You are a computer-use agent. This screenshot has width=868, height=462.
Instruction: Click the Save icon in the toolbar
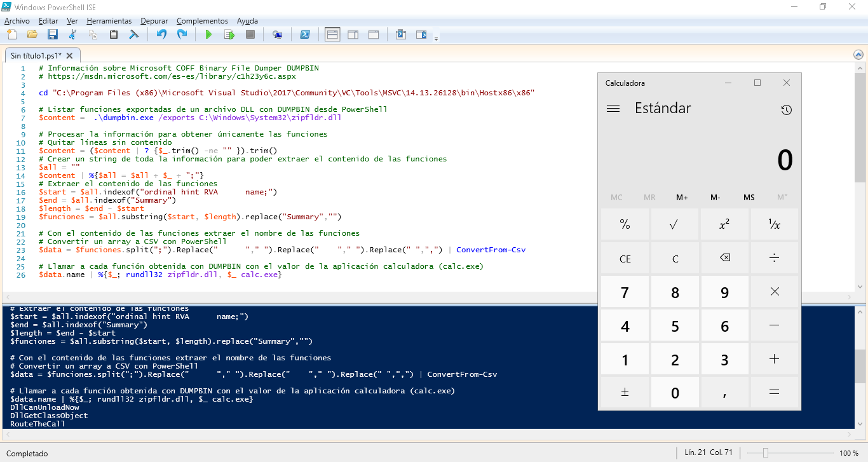click(53, 34)
